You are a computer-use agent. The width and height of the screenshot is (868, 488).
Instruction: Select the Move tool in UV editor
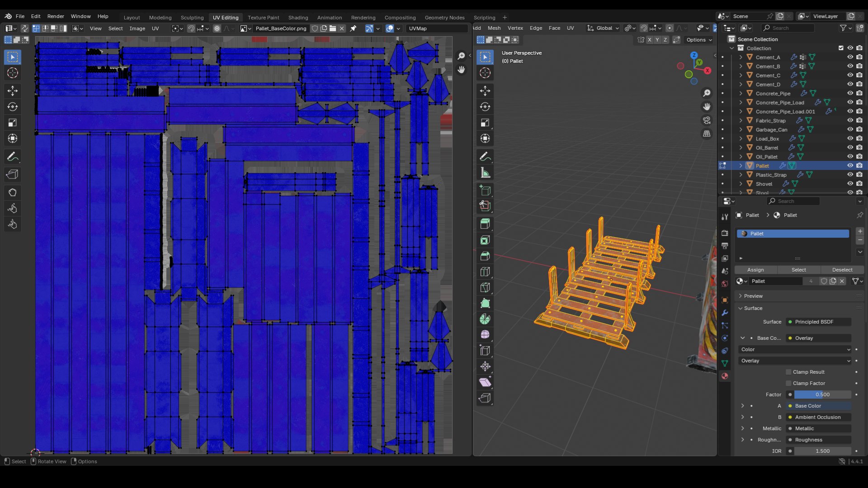(x=13, y=91)
